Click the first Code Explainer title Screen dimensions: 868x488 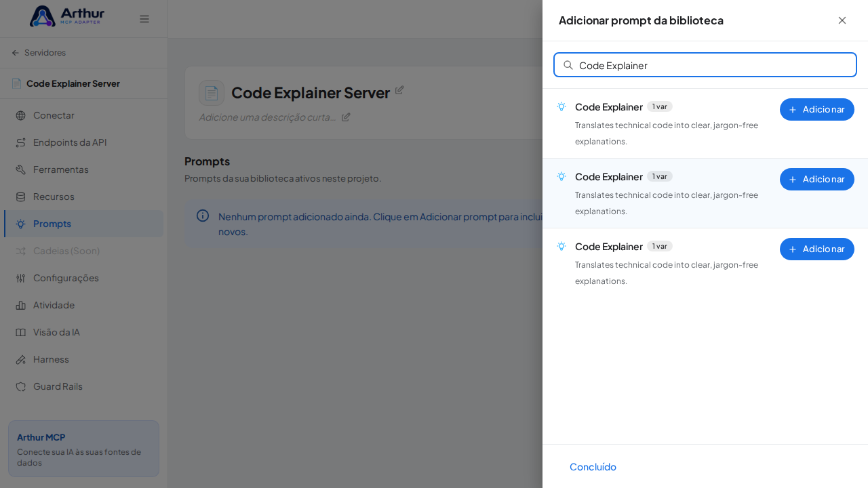pos(609,106)
